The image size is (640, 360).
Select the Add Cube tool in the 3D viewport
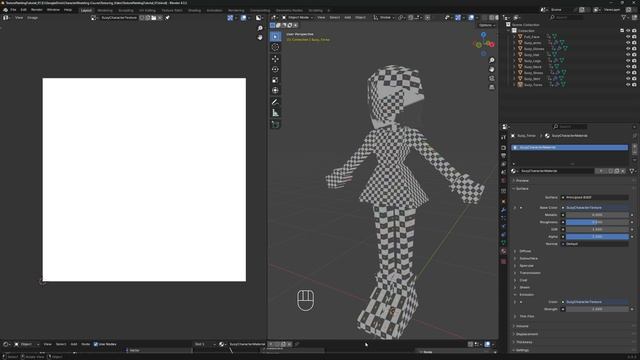pyautogui.click(x=276, y=124)
